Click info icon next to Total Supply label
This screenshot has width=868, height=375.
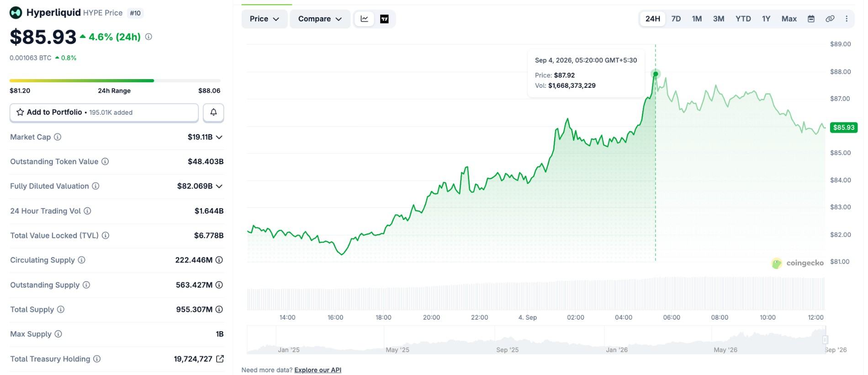click(61, 309)
